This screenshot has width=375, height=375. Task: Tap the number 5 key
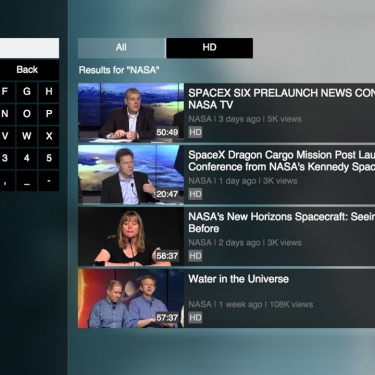(49, 158)
